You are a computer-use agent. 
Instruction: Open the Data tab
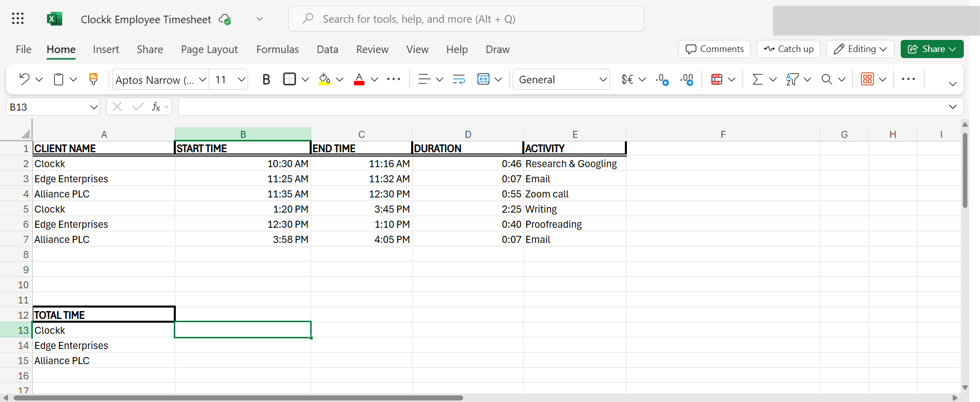click(x=327, y=49)
